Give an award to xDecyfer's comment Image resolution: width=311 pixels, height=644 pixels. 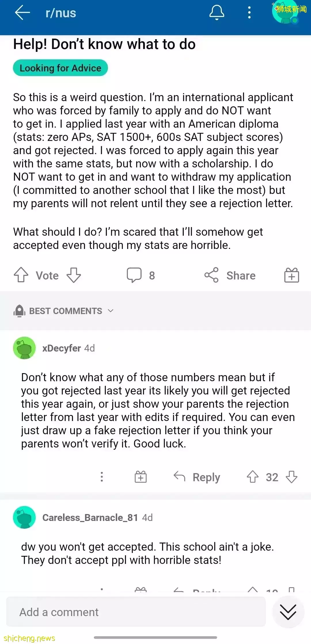click(141, 477)
